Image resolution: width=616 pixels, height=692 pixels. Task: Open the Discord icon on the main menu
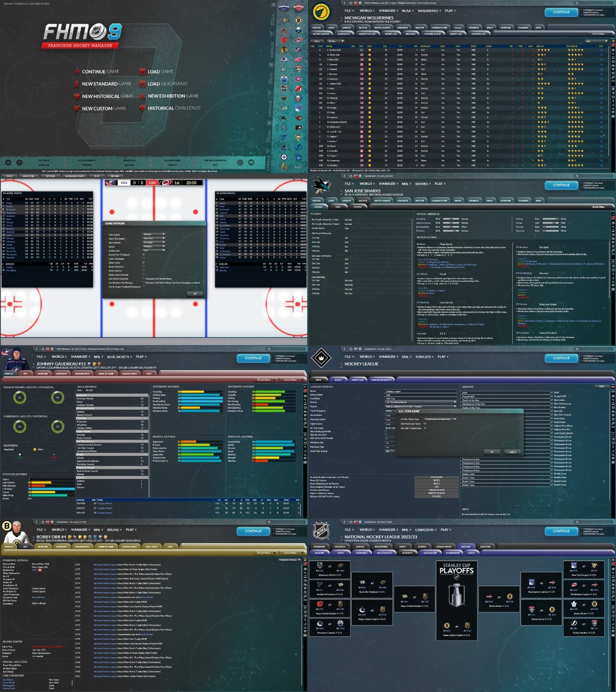point(251,162)
